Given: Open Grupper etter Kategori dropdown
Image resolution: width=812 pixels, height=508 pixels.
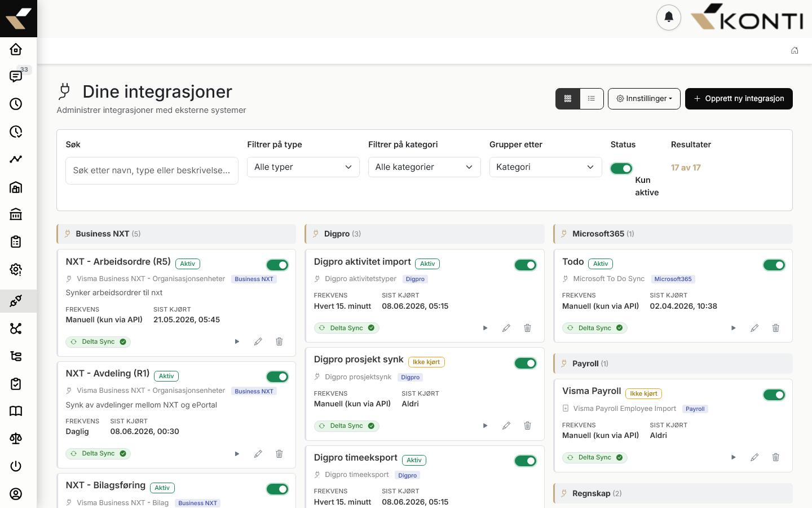Looking at the screenshot, I should [546, 167].
